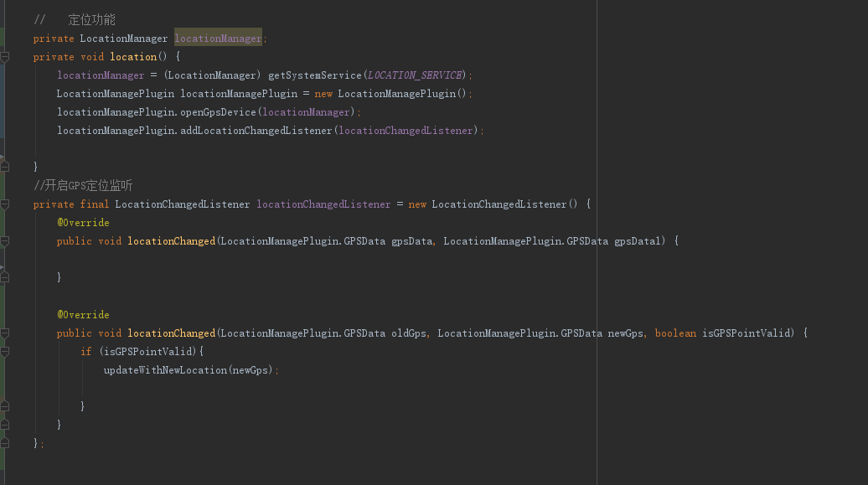The width and height of the screenshot is (868, 485).
Task: Click the highlighted locationManager field name
Action: pyautogui.click(x=218, y=39)
